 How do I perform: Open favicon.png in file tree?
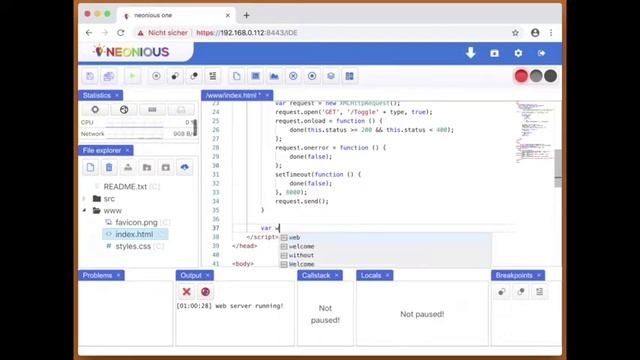tap(136, 222)
